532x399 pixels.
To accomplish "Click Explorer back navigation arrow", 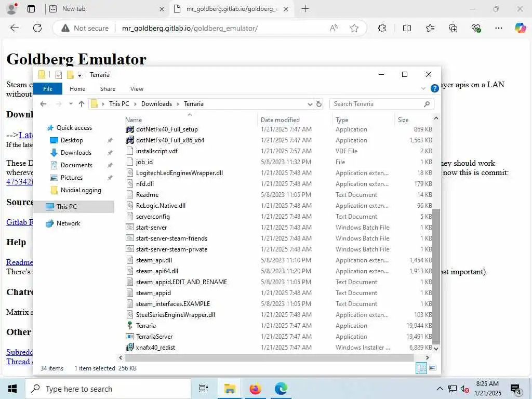I will click(43, 104).
